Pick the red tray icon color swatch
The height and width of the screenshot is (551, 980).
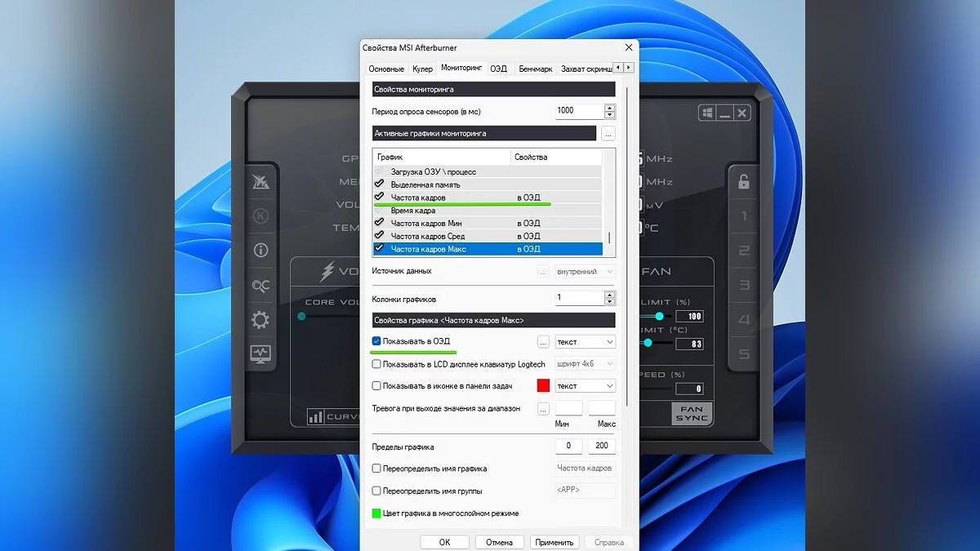pos(543,386)
